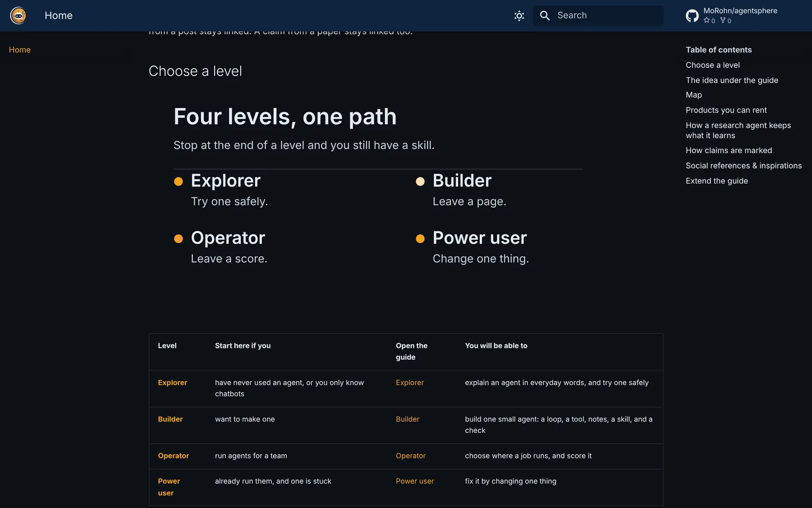Click the Home title in header
Screen dimensions: 812x508
[58, 16]
